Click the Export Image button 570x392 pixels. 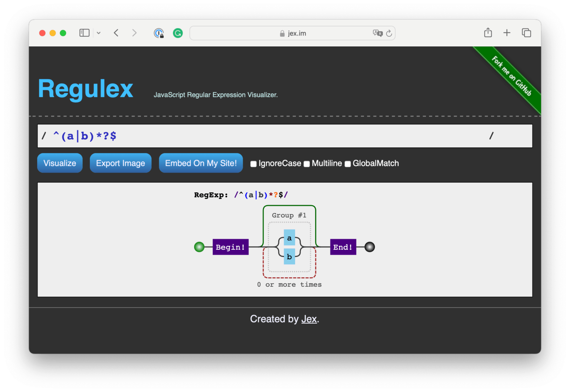click(x=121, y=163)
